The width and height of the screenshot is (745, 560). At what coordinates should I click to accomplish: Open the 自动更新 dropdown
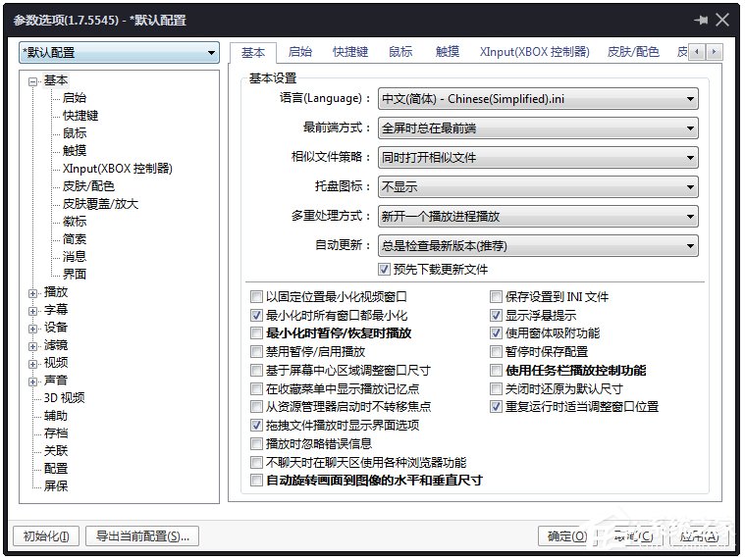click(538, 245)
